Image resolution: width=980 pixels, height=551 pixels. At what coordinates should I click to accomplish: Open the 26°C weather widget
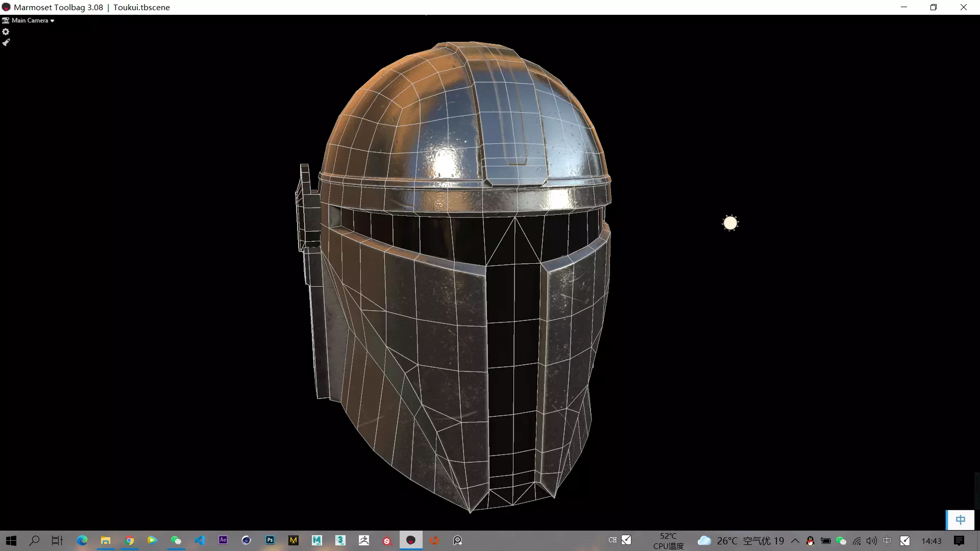point(741,541)
